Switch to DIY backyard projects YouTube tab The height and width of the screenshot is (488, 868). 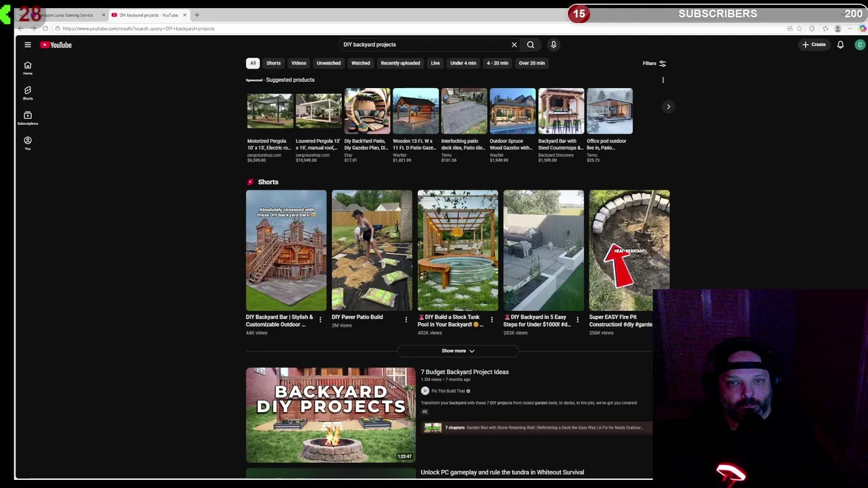[149, 15]
